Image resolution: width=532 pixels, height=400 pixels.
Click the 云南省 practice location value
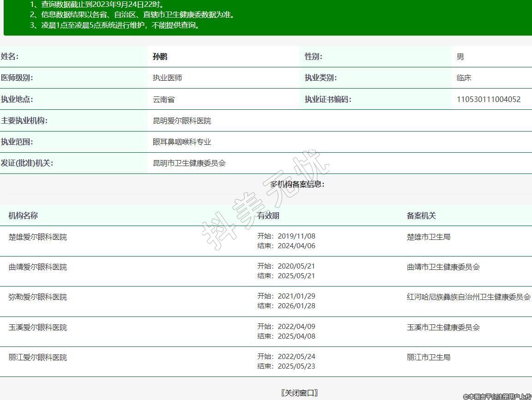[164, 99]
